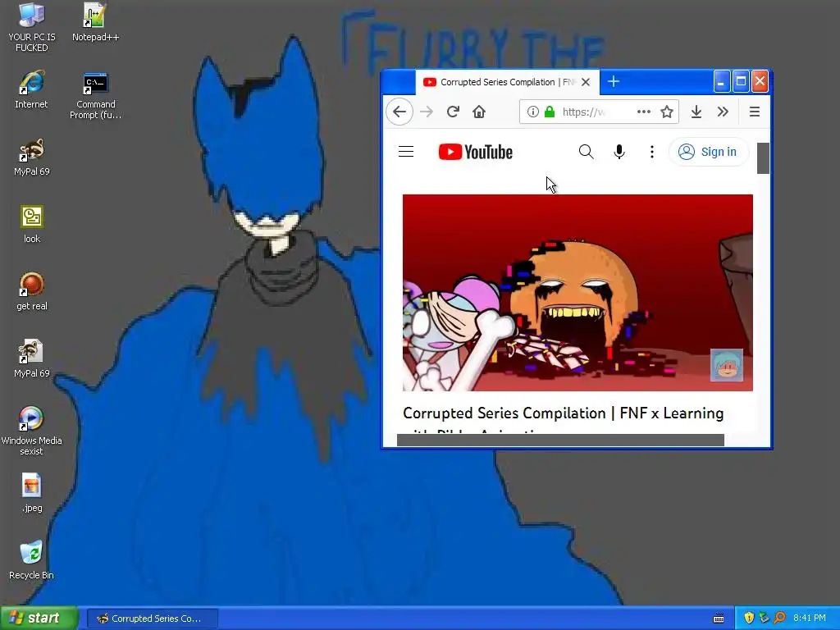Image resolution: width=840 pixels, height=630 pixels.
Task: Reload the current page
Action: pos(453,112)
